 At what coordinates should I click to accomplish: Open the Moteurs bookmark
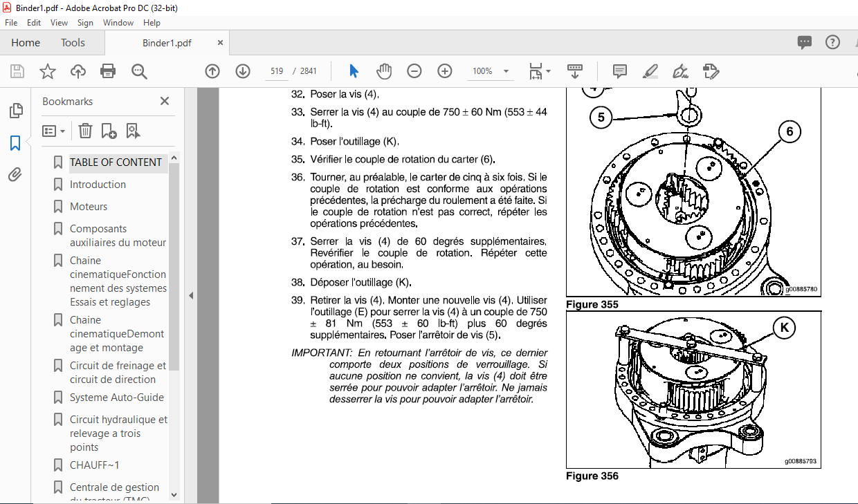pyautogui.click(x=89, y=207)
